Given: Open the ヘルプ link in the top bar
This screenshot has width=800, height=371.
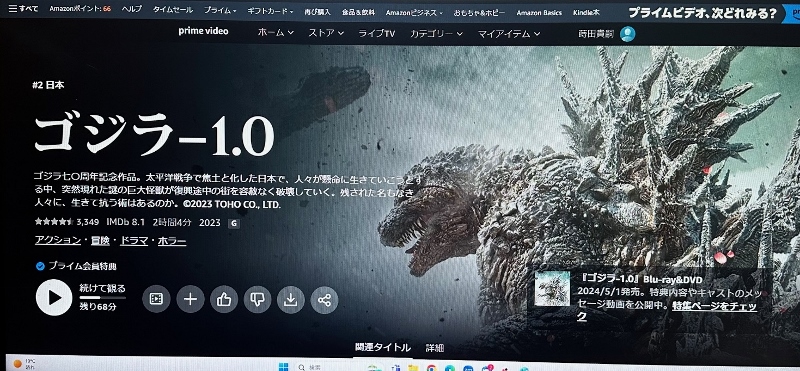Looking at the screenshot, I should point(132,9).
